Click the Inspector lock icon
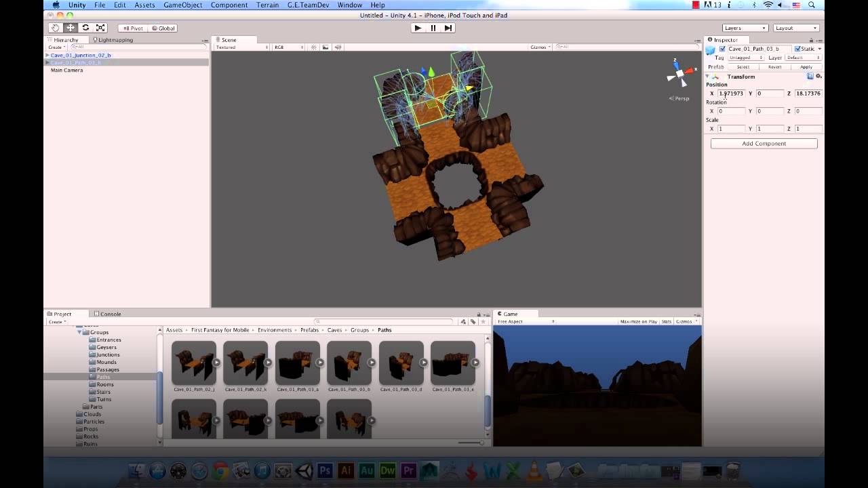Screen dimensions: 868x488 pyautogui.click(x=812, y=39)
